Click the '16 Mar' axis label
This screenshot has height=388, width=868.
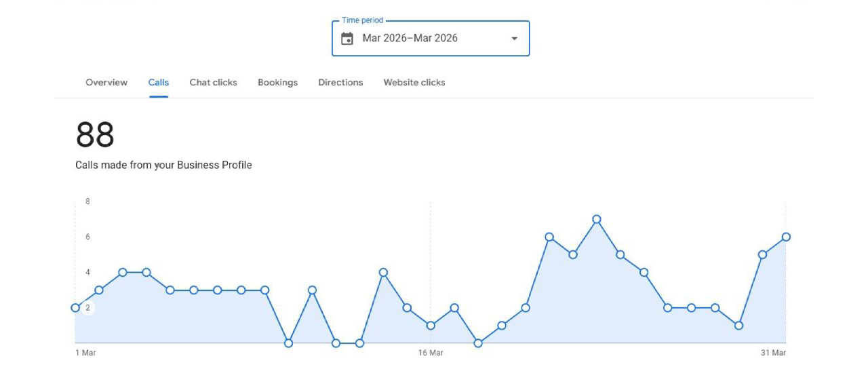431,353
